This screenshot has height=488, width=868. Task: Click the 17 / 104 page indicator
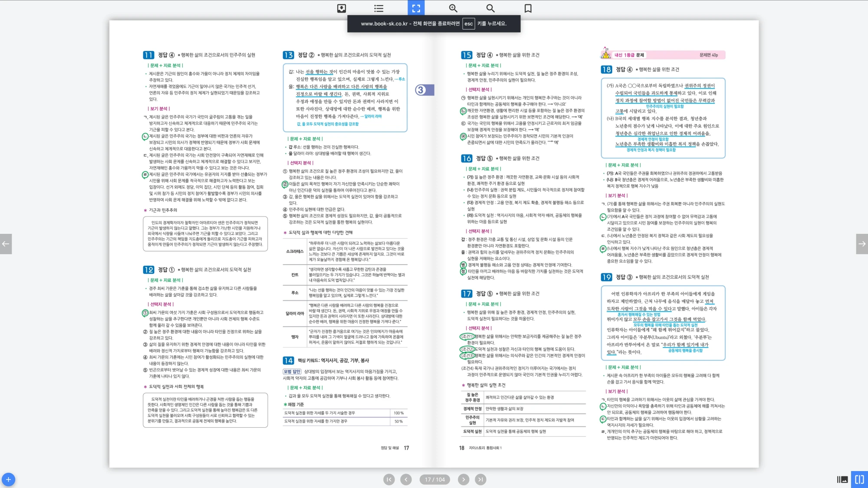tap(434, 479)
